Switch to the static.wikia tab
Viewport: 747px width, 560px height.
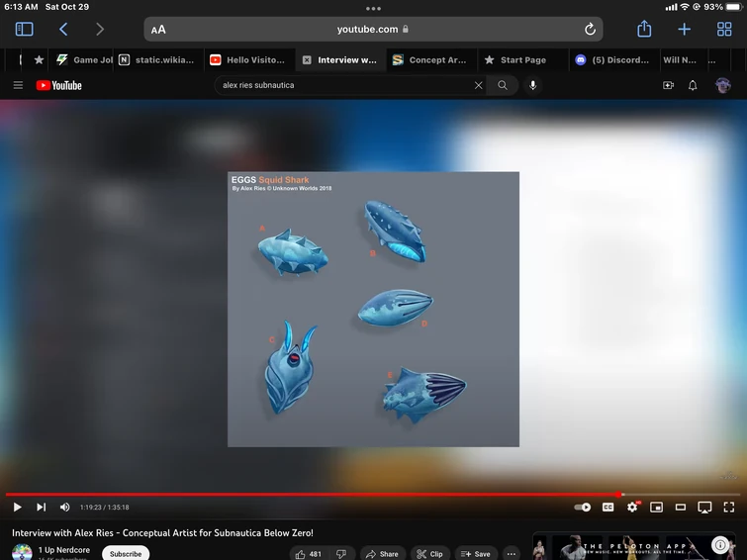coord(157,59)
